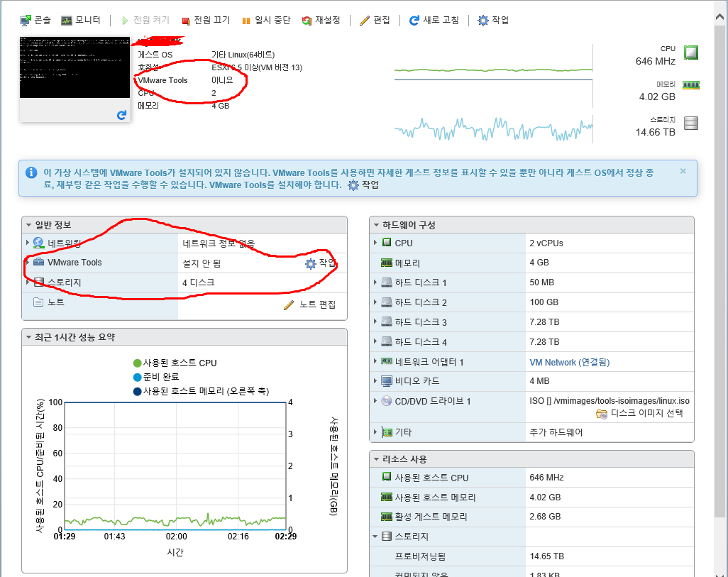The width and height of the screenshot is (728, 577).
Task: Expand the 하드 디스크 1 row
Action: 375,282
